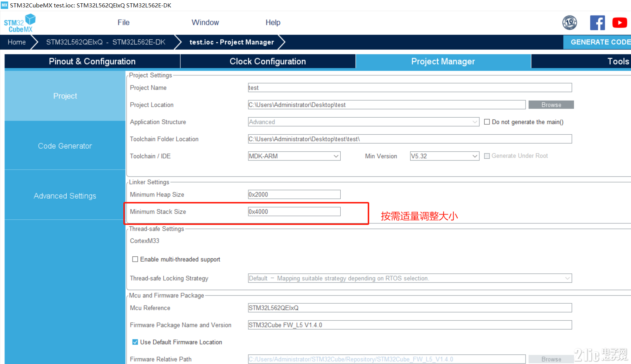Click the Toolchain Folder Location field
631x364 pixels.
410,139
